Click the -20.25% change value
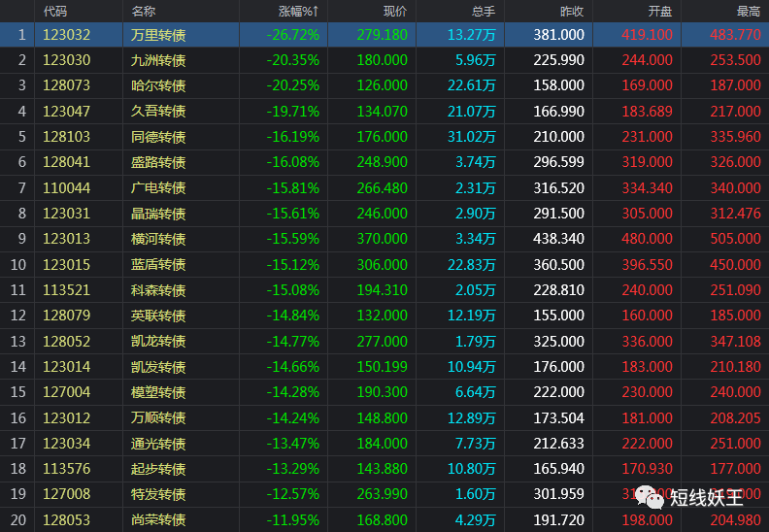This screenshot has height=532, width=769. (293, 85)
